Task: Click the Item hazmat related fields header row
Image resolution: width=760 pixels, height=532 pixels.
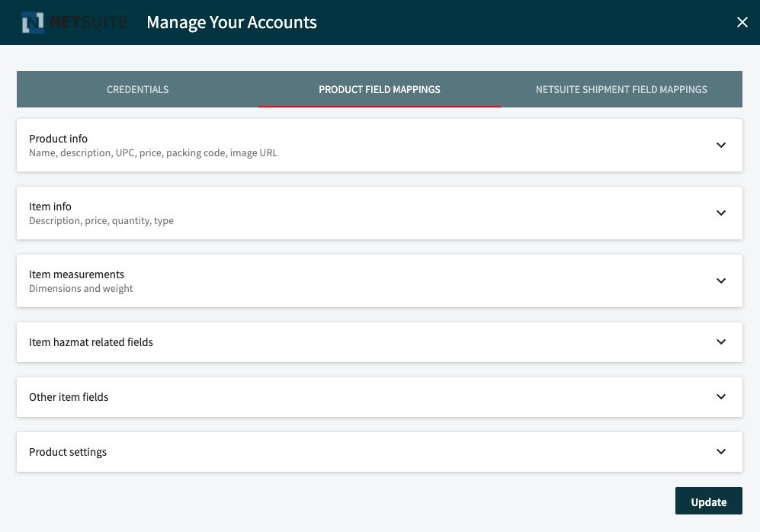Action: coord(380,341)
